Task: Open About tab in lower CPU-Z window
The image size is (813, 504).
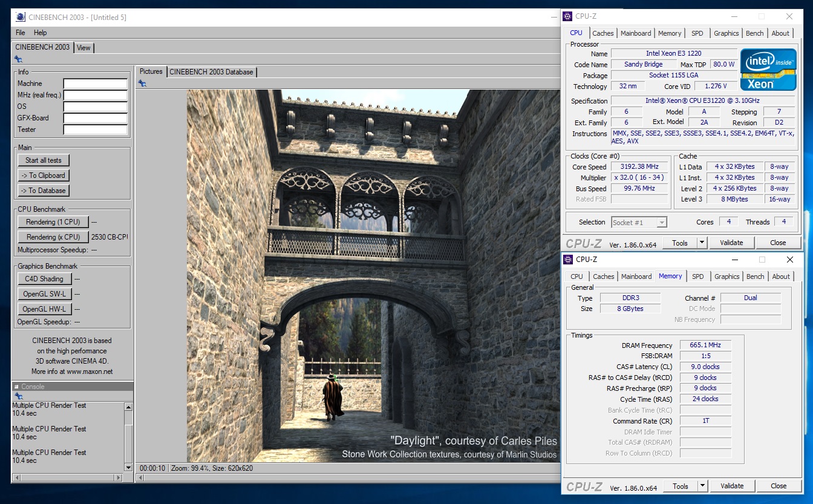Action: (781, 277)
